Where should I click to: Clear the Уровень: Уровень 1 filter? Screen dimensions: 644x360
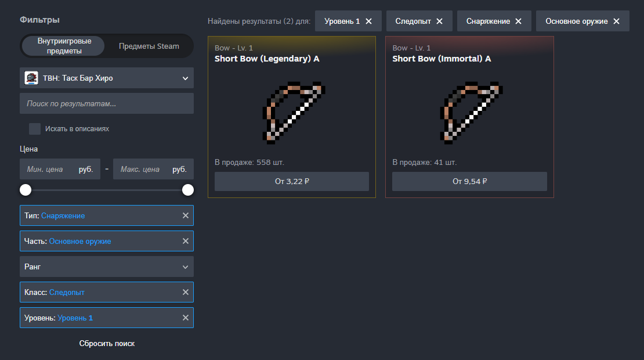(186, 318)
